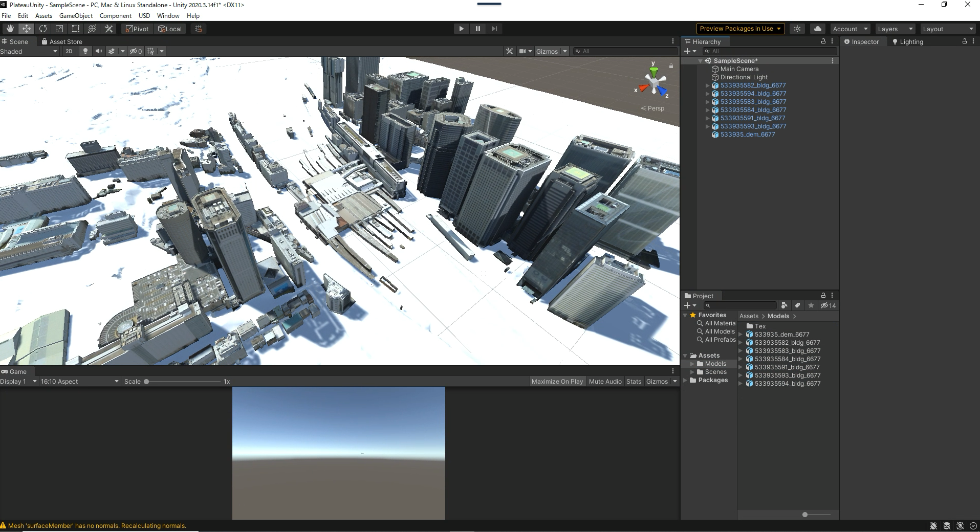Select the Scale tool
Viewport: 980px width, 532px height.
pyautogui.click(x=59, y=29)
